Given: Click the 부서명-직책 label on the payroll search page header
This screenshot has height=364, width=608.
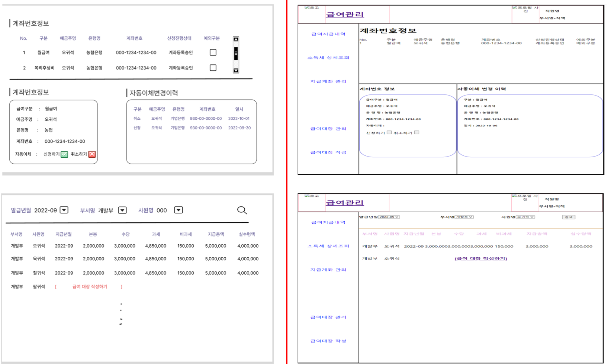Looking at the screenshot, I should [552, 206].
